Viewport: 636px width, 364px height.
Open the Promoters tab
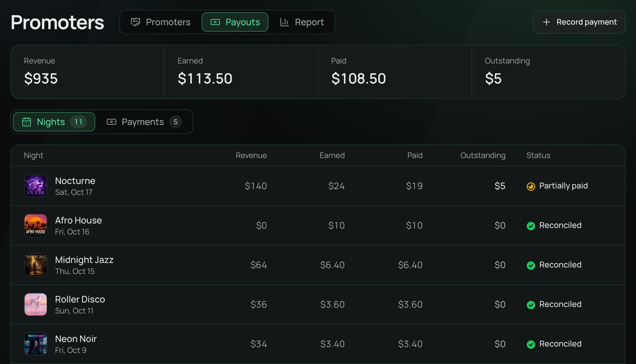point(161,22)
